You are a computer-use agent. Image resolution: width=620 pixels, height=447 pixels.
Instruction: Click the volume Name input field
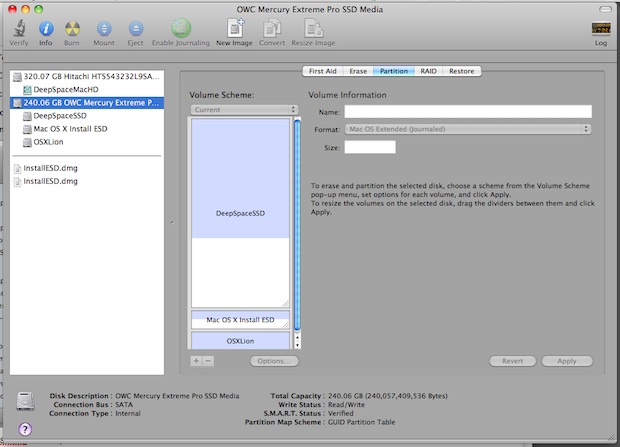(x=468, y=112)
